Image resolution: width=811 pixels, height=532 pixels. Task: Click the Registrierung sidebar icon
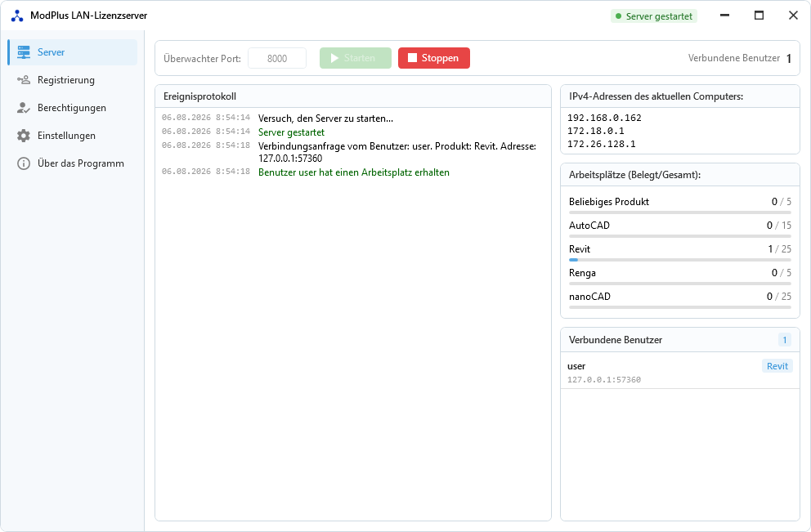point(23,80)
